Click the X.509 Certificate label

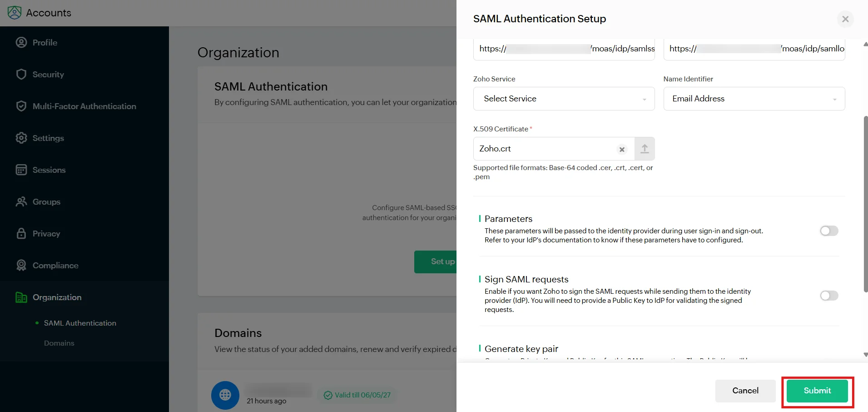(x=501, y=129)
